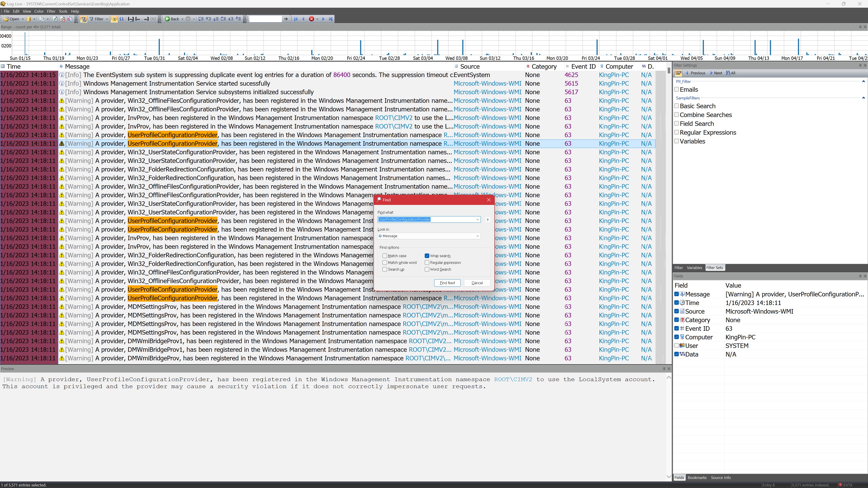868x488 pixels.
Task: Click the full bracket range [...] icon
Action: pos(131,19)
